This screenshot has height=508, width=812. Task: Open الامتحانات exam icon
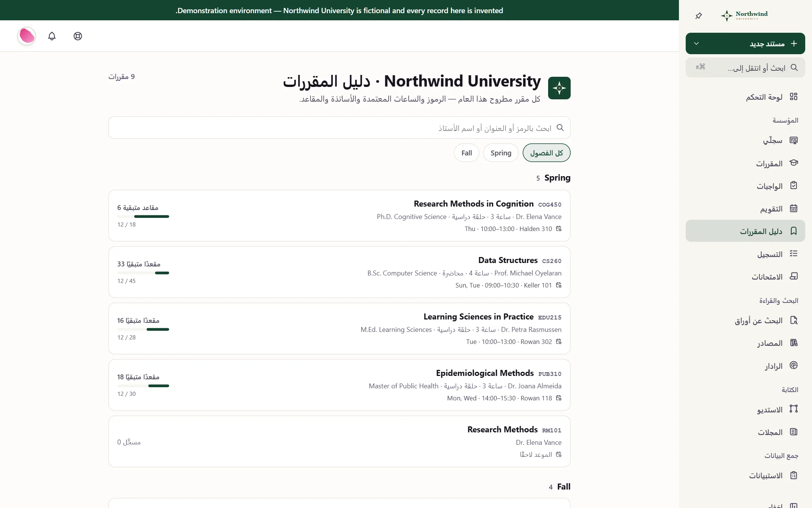coord(794,276)
